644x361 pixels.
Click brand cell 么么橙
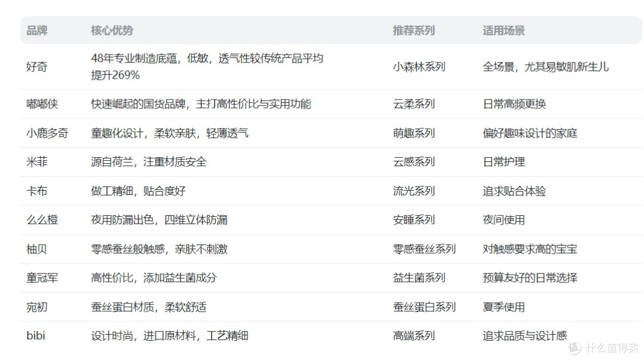point(42,219)
